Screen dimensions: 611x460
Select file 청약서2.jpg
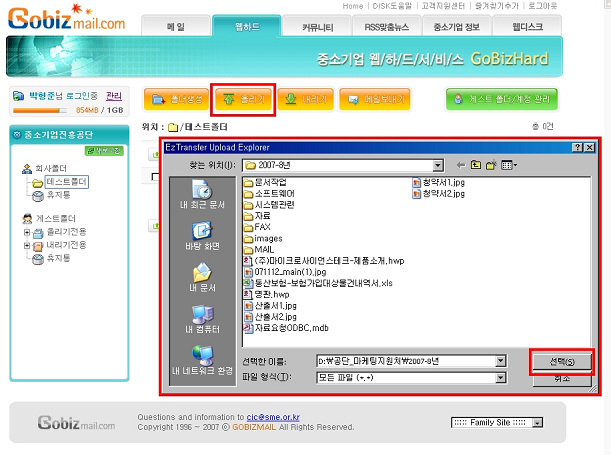tap(439, 193)
